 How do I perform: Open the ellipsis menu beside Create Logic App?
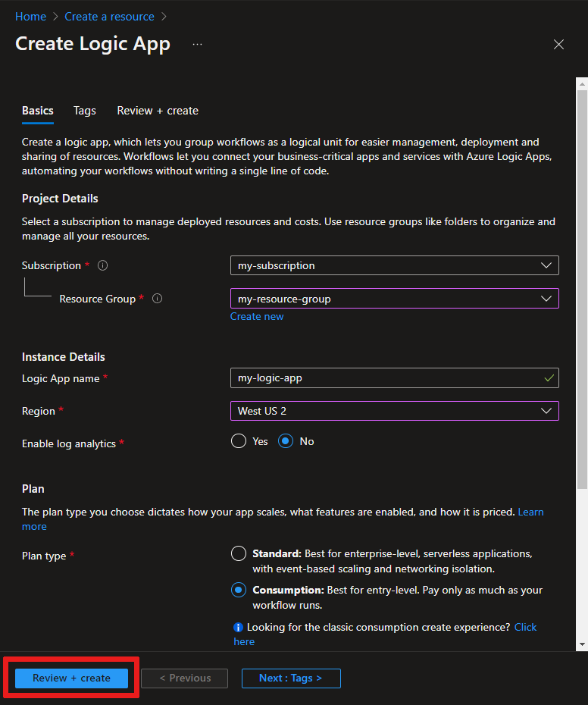tap(197, 44)
